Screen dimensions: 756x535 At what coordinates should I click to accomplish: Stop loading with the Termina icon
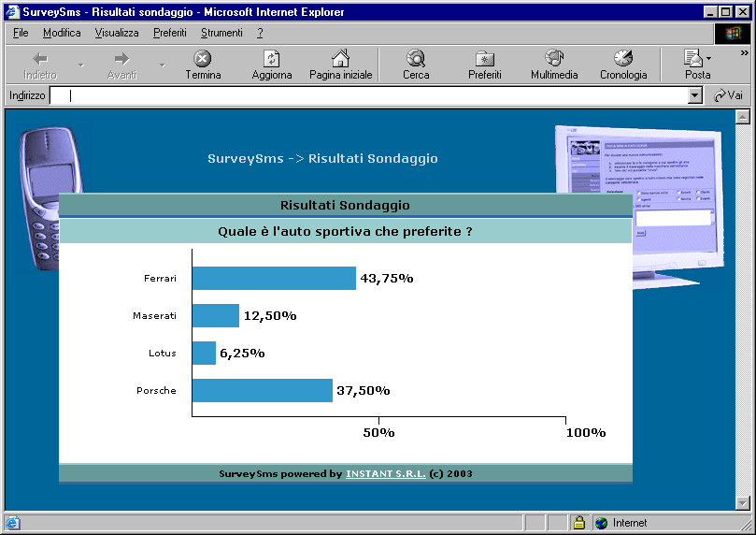click(203, 59)
